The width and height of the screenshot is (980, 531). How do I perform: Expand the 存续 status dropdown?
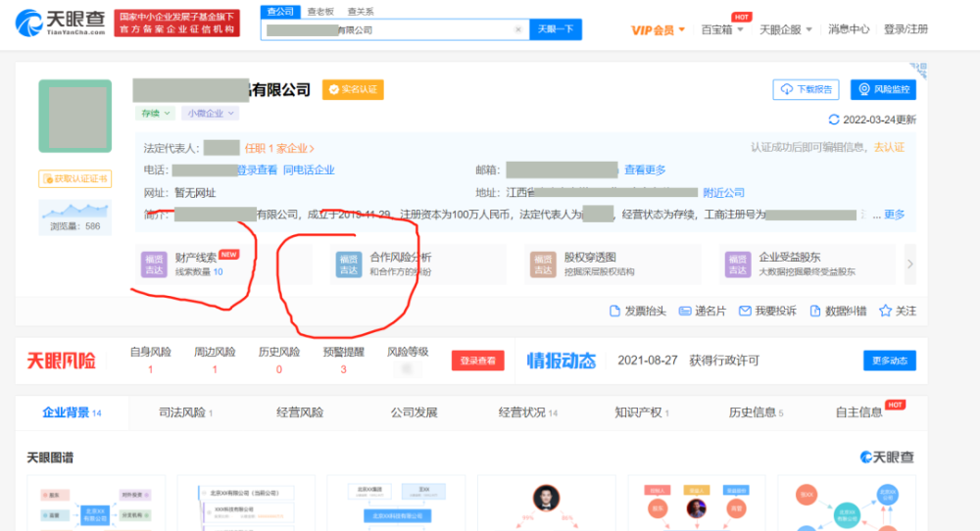[155, 113]
